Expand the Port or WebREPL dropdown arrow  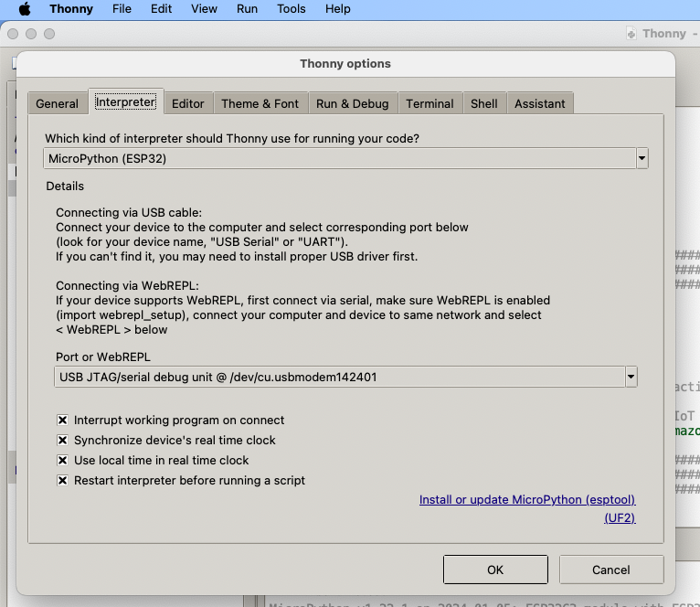(631, 377)
